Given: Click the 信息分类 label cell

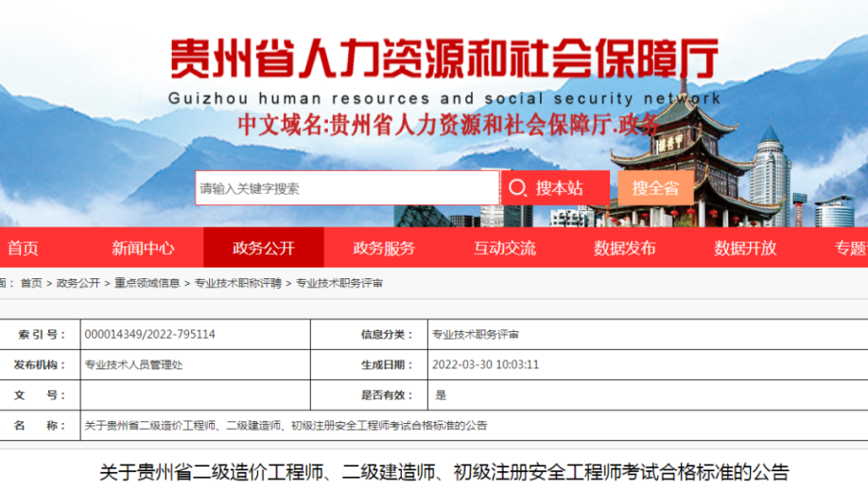Looking at the screenshot, I should point(370,334).
